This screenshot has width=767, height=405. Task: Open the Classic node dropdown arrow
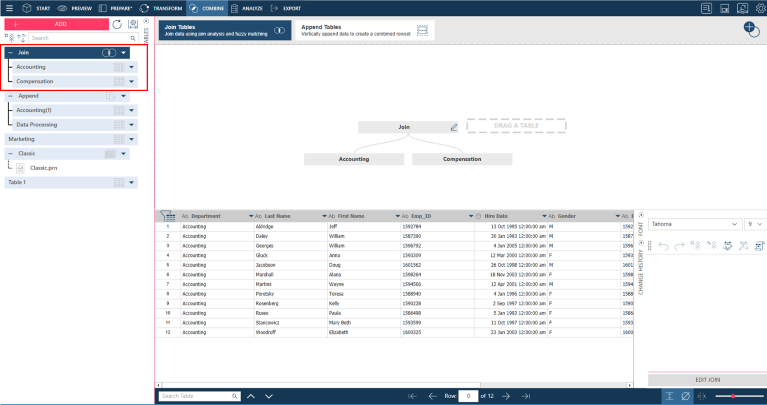tap(123, 154)
